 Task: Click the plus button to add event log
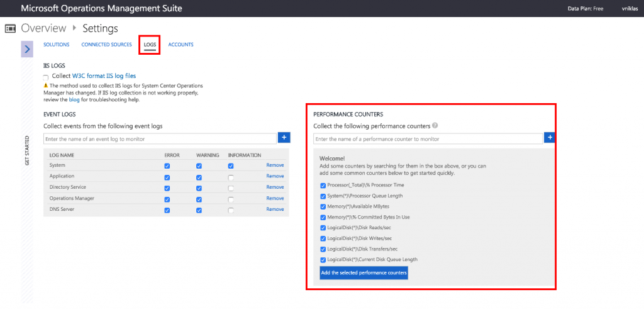point(284,138)
